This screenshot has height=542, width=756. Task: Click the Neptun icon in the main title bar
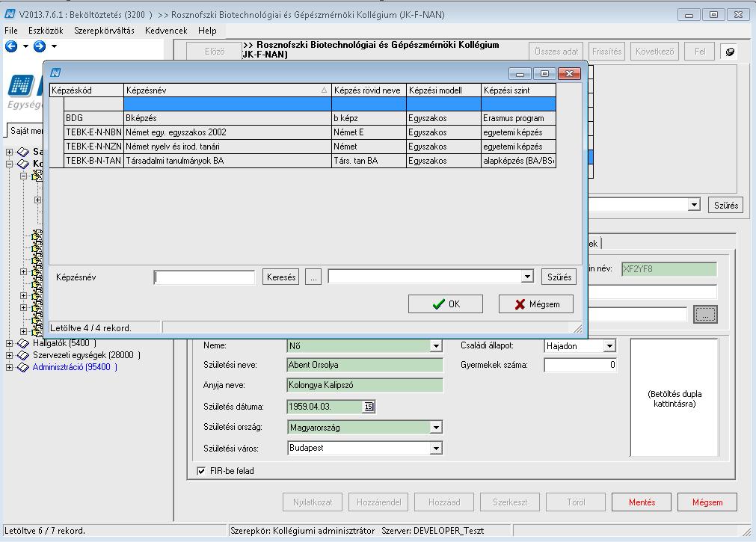[10, 14]
